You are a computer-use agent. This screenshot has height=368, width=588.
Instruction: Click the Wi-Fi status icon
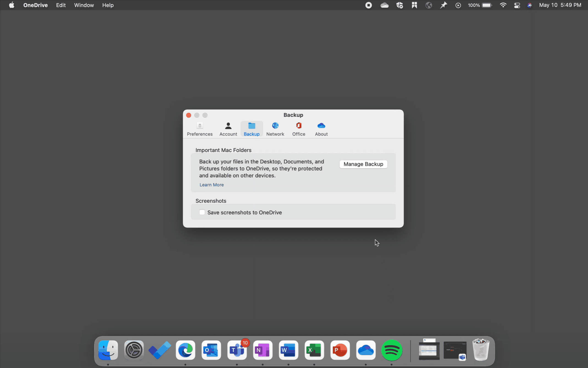pyautogui.click(x=503, y=5)
